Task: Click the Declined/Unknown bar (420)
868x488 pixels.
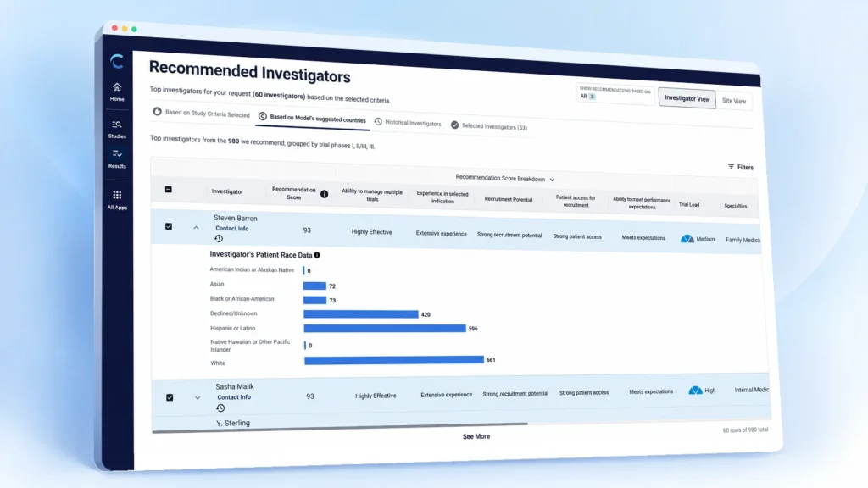Action: (360, 314)
